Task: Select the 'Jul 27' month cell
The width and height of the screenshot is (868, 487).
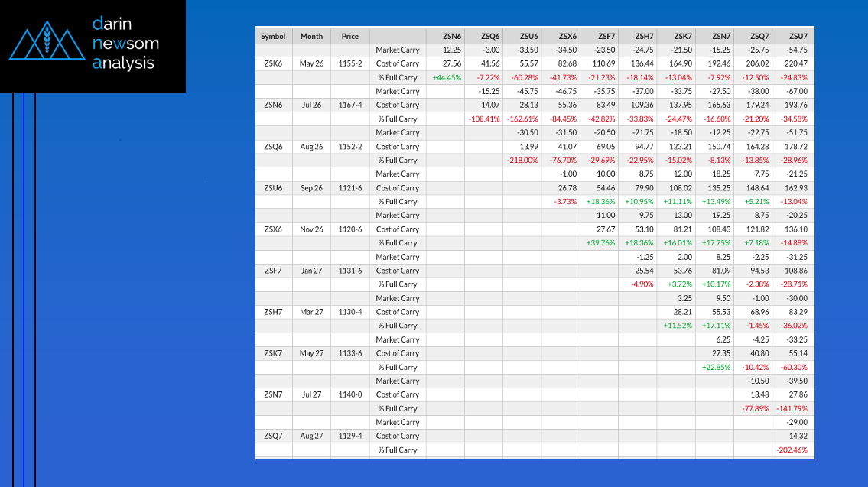Action: click(x=311, y=394)
